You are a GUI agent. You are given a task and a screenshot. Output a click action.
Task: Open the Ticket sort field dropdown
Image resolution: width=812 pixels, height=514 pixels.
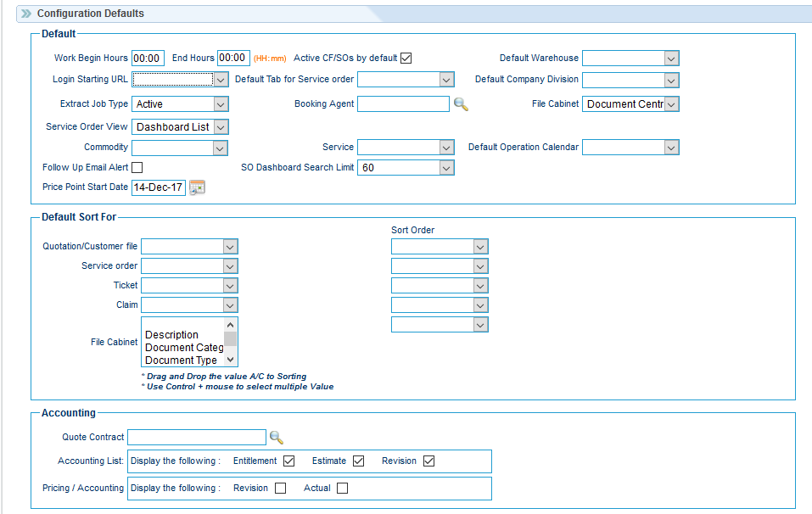point(189,286)
